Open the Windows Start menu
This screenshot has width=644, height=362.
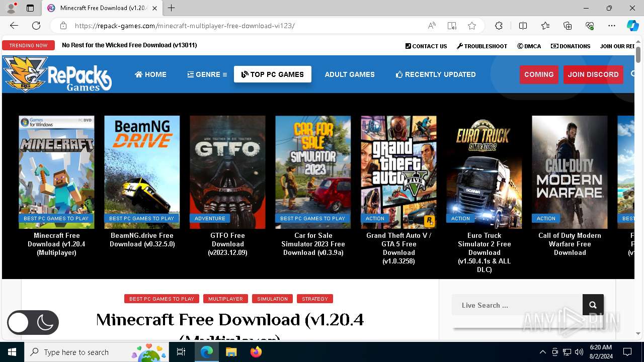click(x=12, y=352)
